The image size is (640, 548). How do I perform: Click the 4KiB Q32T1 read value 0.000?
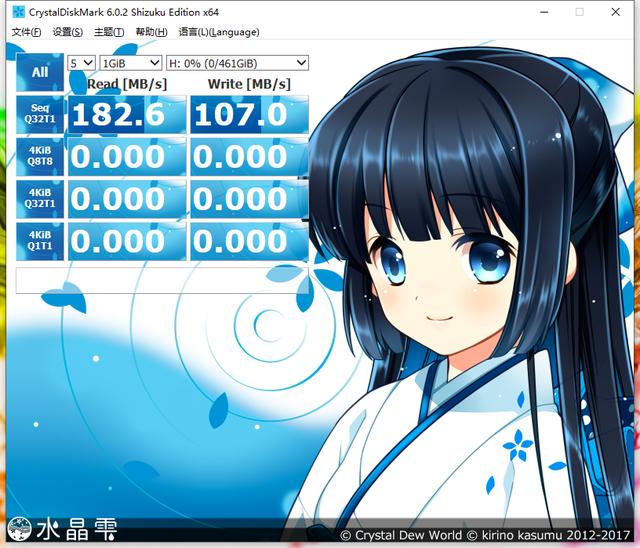[127, 199]
